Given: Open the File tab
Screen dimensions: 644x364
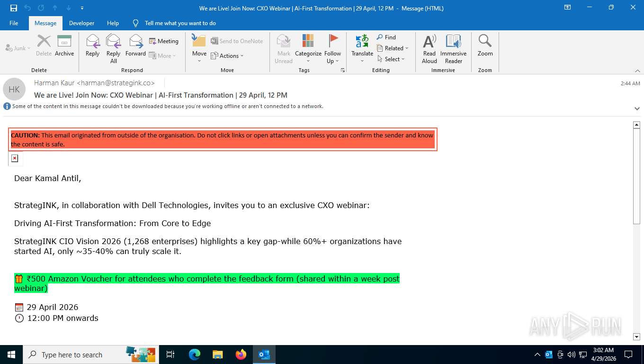Looking at the screenshot, I should pyautogui.click(x=14, y=23).
